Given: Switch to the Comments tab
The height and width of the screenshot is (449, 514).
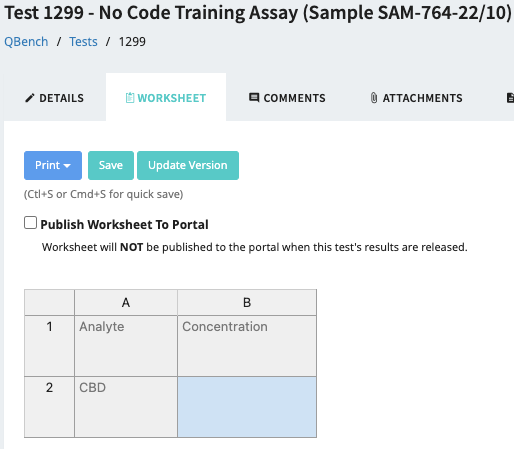Looking at the screenshot, I should pos(287,98).
